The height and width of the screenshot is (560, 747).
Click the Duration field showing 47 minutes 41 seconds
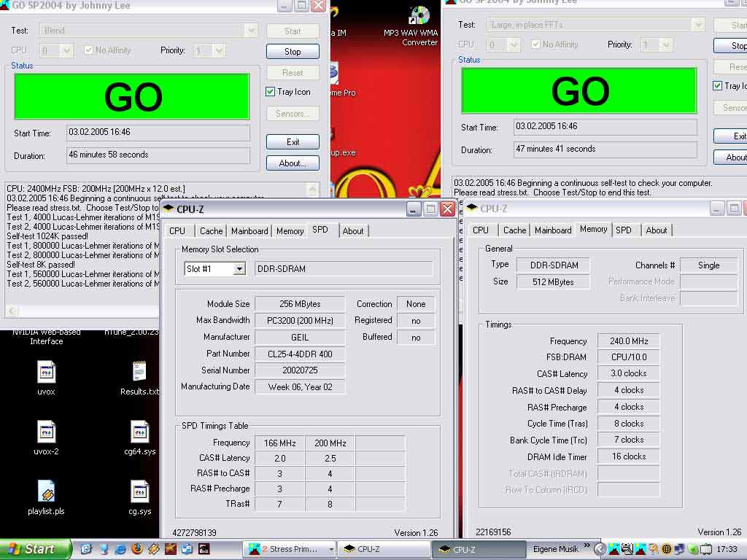coord(605,149)
